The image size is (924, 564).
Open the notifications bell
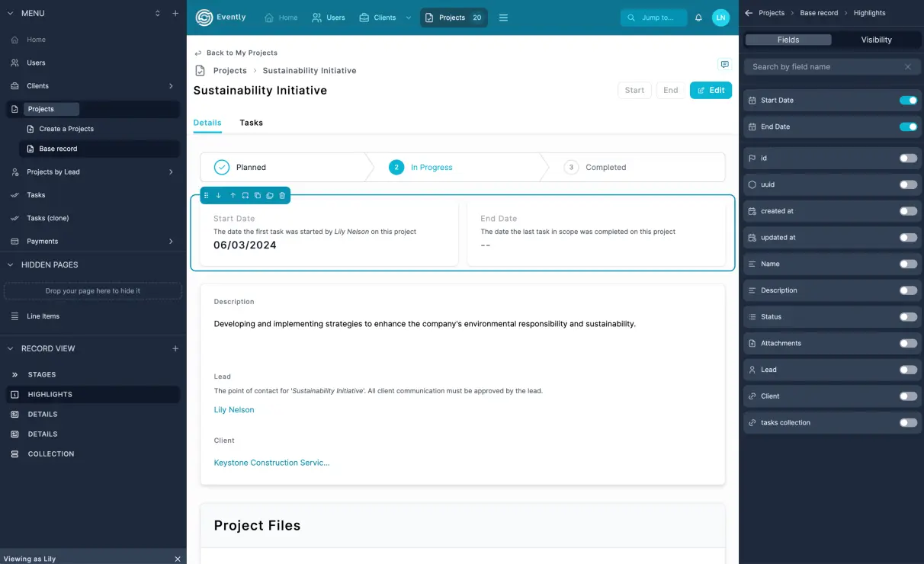(x=698, y=18)
